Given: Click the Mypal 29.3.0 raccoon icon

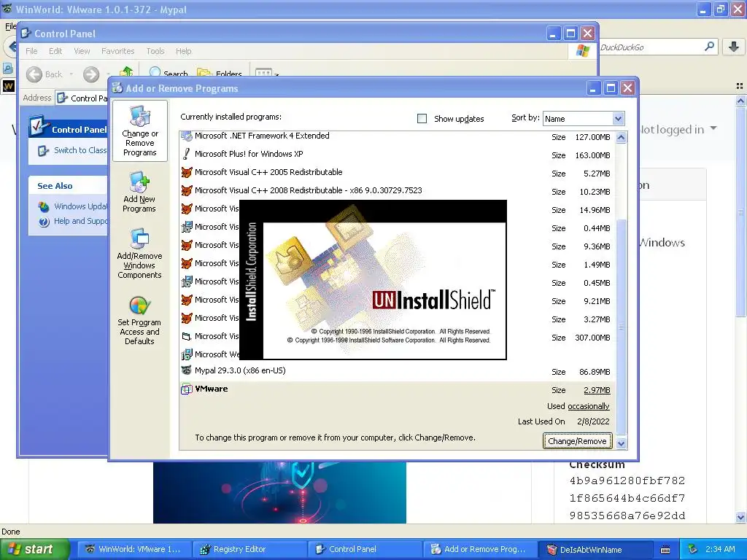Looking at the screenshot, I should pos(186,370).
